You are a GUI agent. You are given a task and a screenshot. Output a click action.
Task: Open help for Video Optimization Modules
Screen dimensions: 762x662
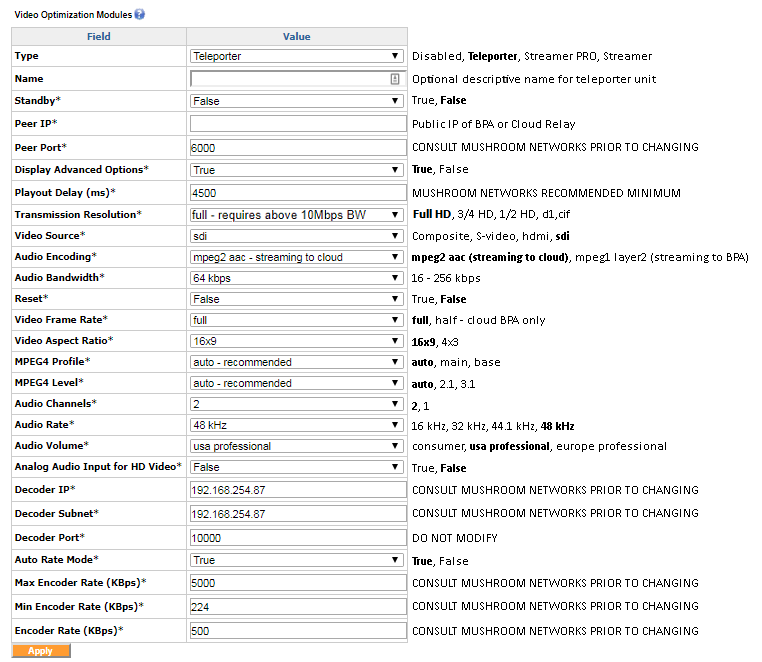[x=139, y=14]
